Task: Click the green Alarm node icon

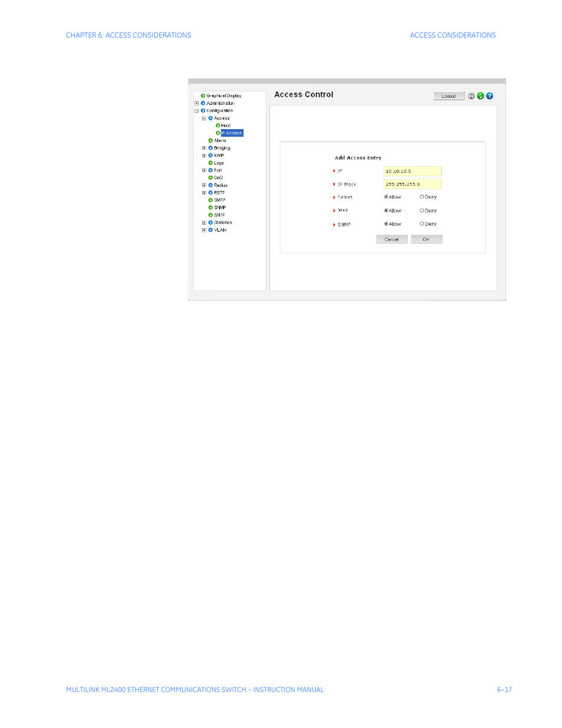Action: (210, 140)
